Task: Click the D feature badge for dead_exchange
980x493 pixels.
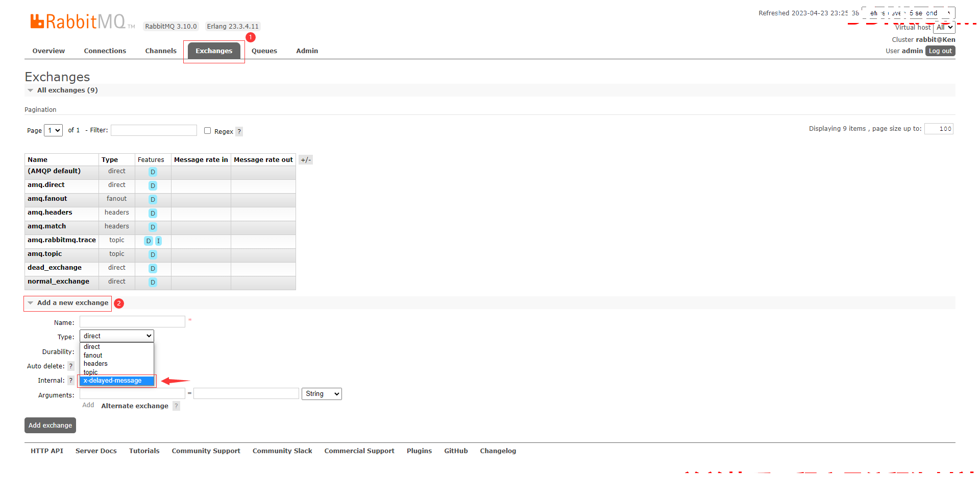Action: (153, 269)
